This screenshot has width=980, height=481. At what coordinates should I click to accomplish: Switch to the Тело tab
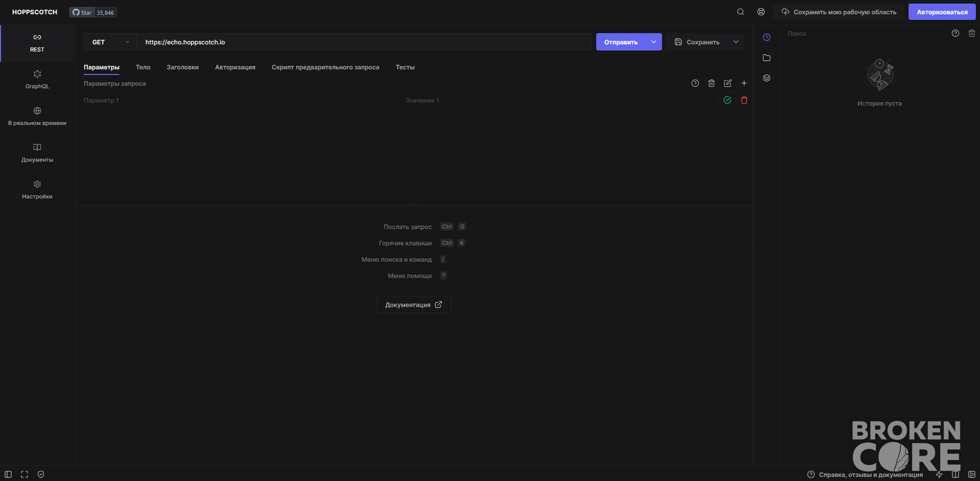pyautogui.click(x=143, y=67)
